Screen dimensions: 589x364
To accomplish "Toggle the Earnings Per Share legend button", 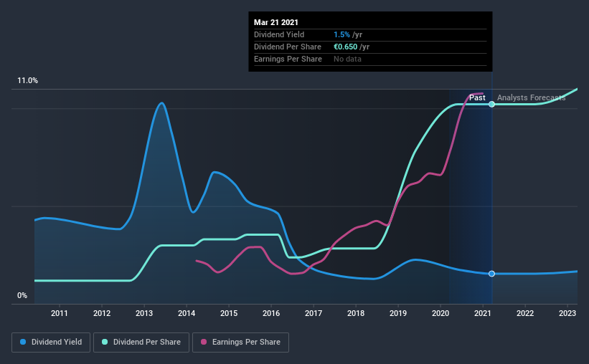I will [x=241, y=343].
